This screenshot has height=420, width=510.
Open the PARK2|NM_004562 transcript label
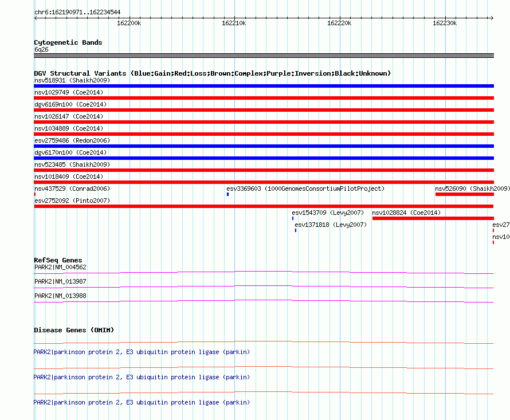tap(60, 268)
